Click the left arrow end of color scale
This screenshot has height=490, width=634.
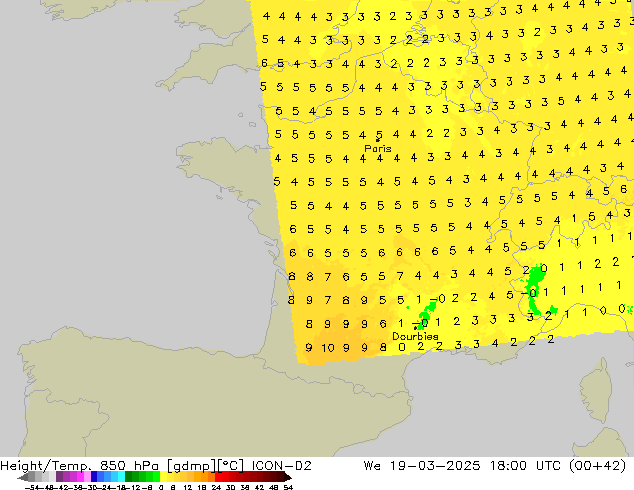click(x=23, y=477)
